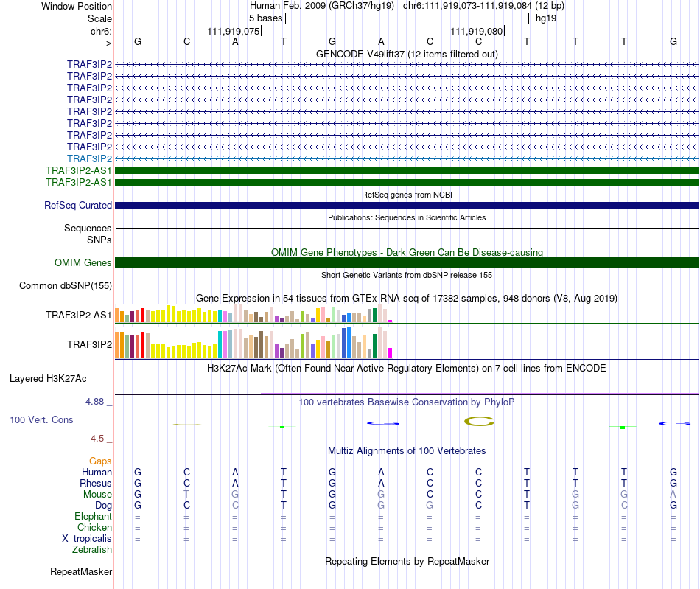Click the TRAF3IP2-AS1 GTEx expression bar chart
Image resolution: width=700 pixels, height=589 pixels.
[x=253, y=313]
